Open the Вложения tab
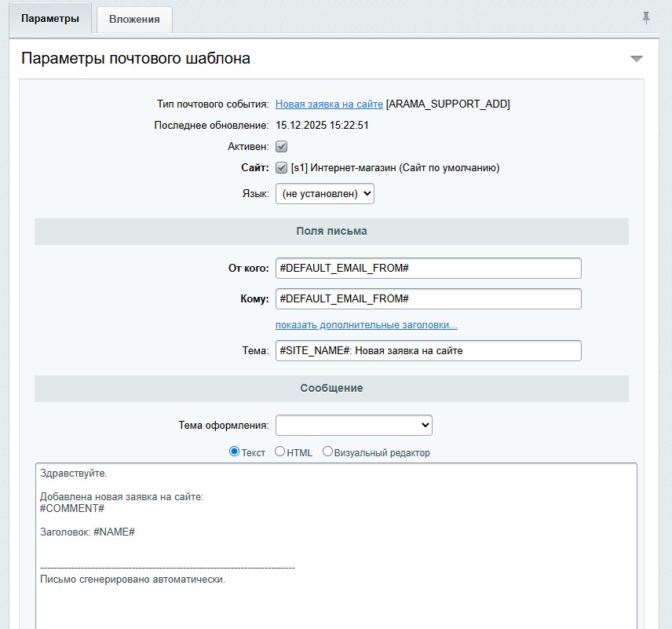Viewport: 672px width, 629px height. [134, 19]
